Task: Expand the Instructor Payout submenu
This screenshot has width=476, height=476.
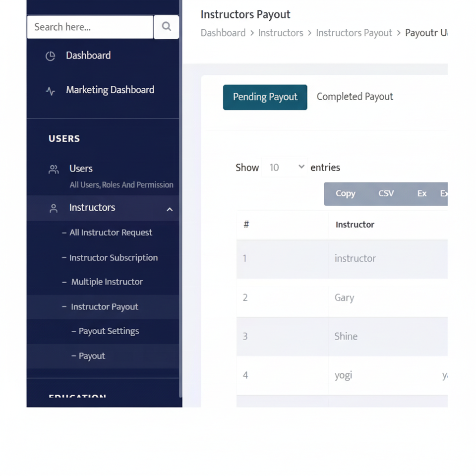Action: pos(104,307)
